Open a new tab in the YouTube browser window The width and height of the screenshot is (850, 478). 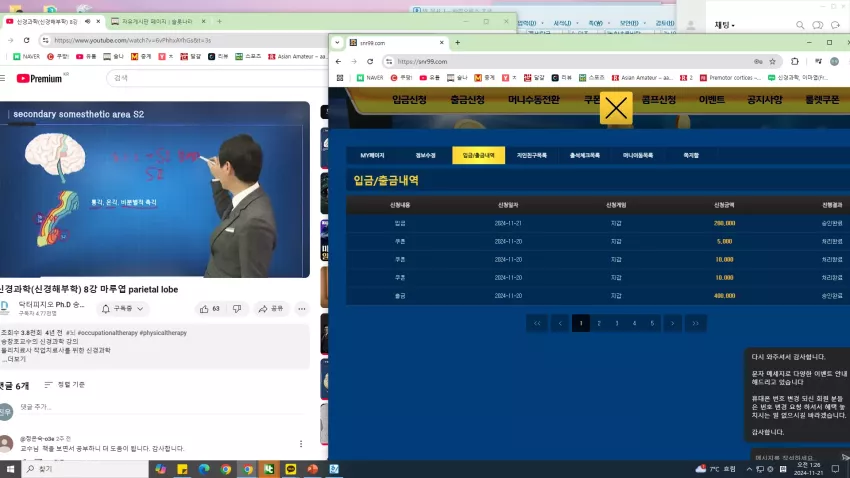(x=220, y=22)
